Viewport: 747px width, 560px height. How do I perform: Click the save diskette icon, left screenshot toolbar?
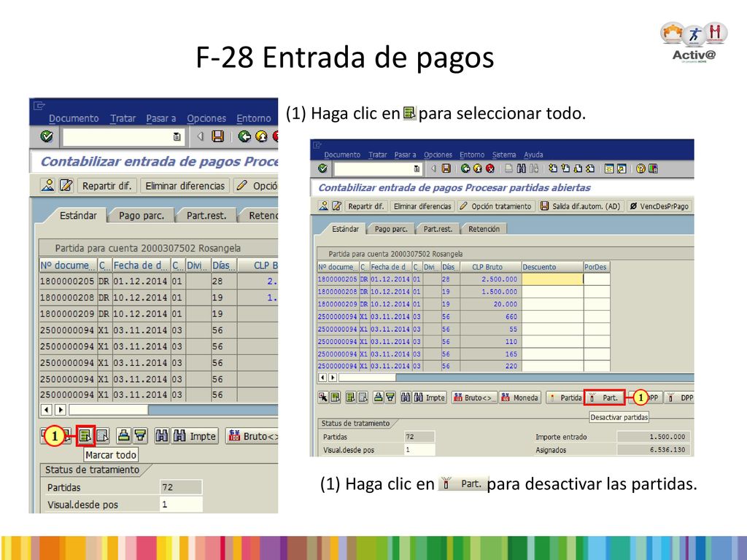[217, 136]
